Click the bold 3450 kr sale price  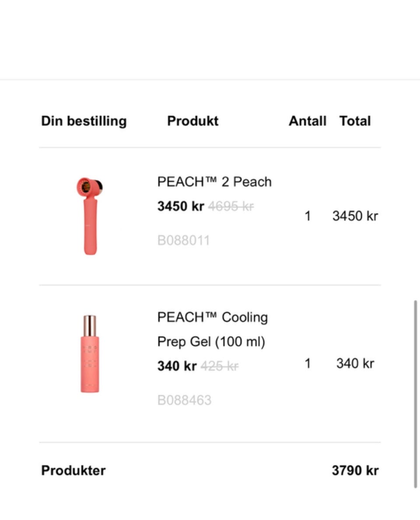[181, 206]
